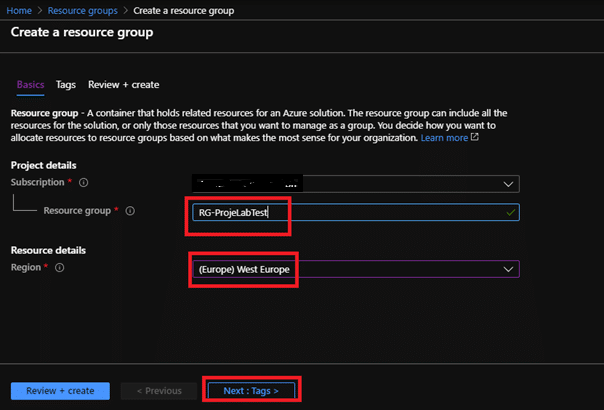
Task: Click the external link icon after Learn more
Action: (x=475, y=137)
